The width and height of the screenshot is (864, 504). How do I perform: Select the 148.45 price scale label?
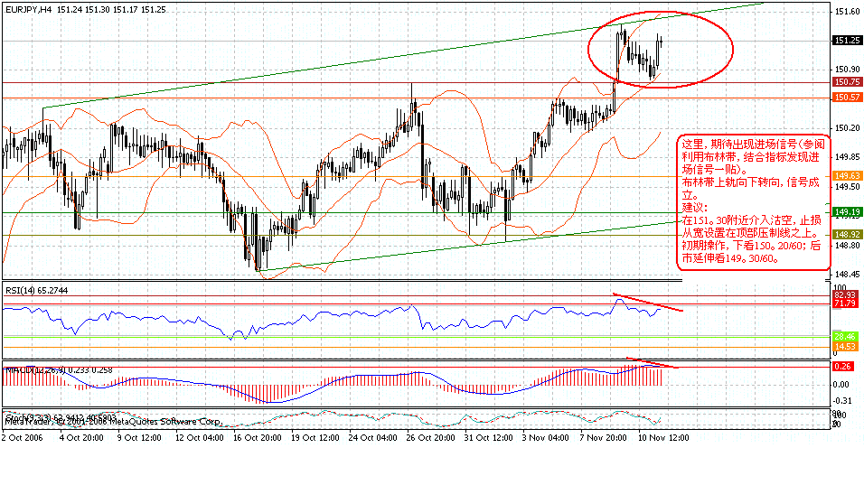[x=848, y=275]
